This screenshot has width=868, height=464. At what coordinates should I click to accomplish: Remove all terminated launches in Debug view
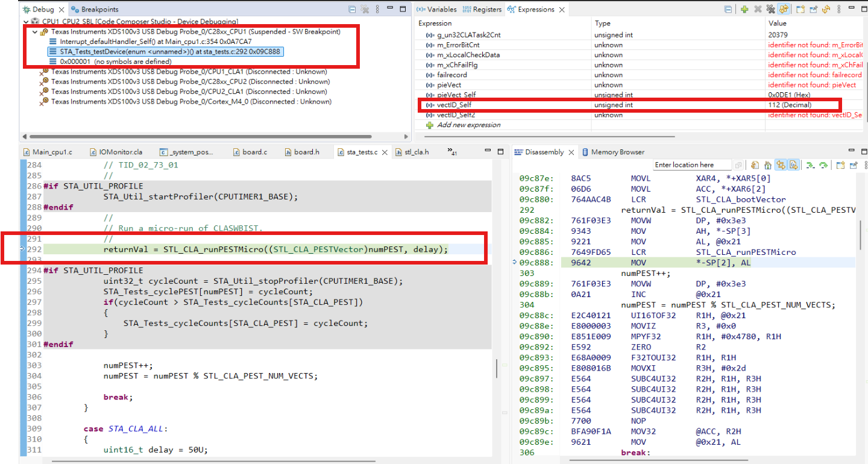365,10
